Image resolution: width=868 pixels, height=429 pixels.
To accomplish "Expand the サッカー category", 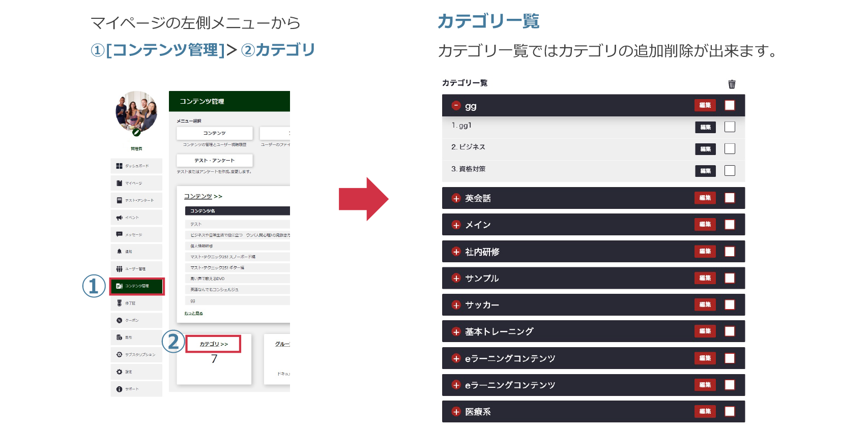I will (456, 305).
